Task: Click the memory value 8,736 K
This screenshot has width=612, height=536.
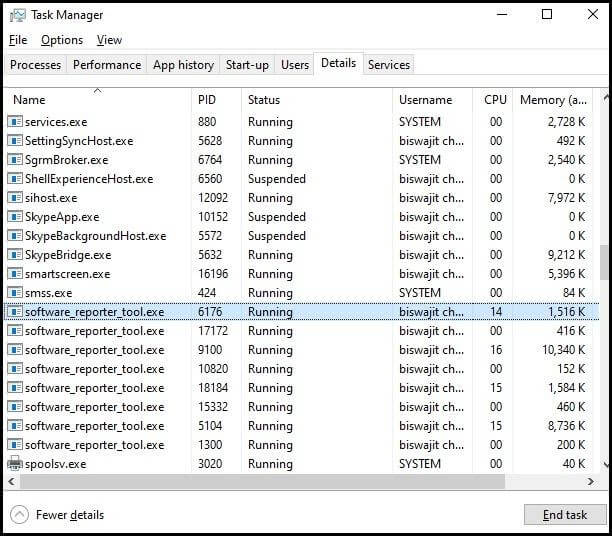Action: 567,426
